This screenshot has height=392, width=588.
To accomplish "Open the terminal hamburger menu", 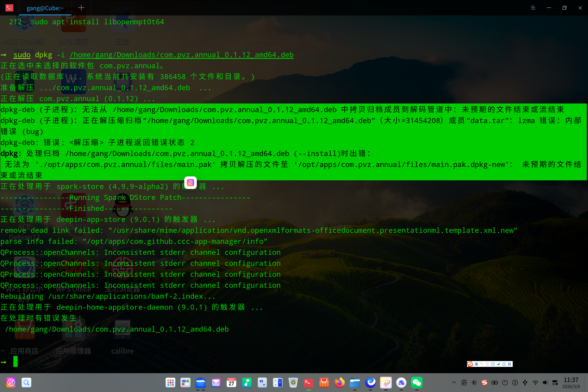I will pos(533,8).
